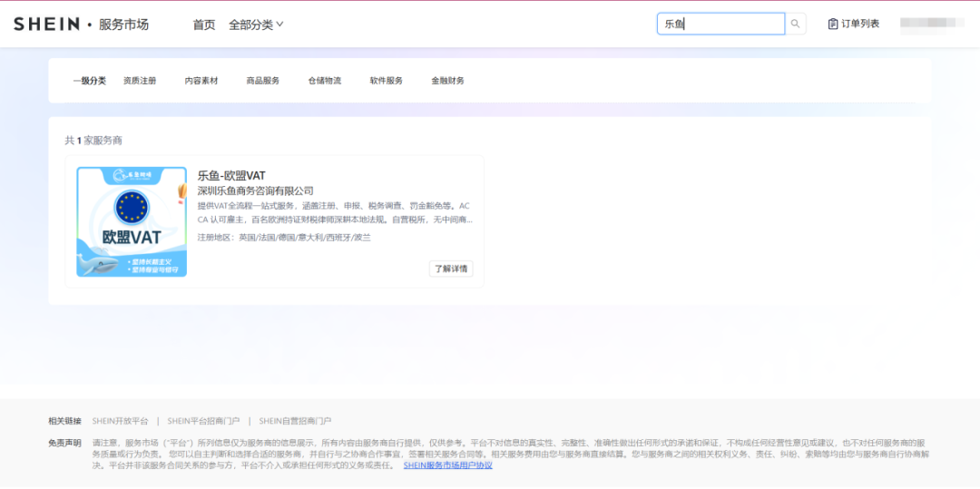Expand the 全部分类 dropdown

click(x=256, y=24)
